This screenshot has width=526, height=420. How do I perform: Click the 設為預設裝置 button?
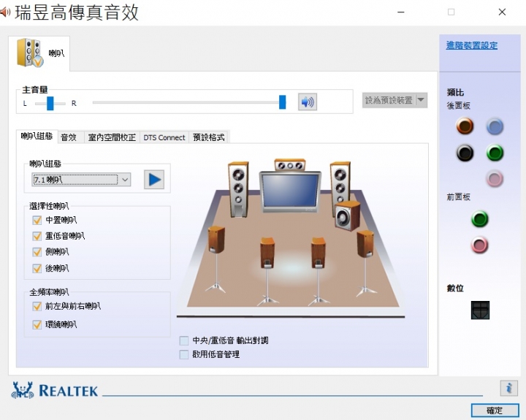[x=389, y=100]
